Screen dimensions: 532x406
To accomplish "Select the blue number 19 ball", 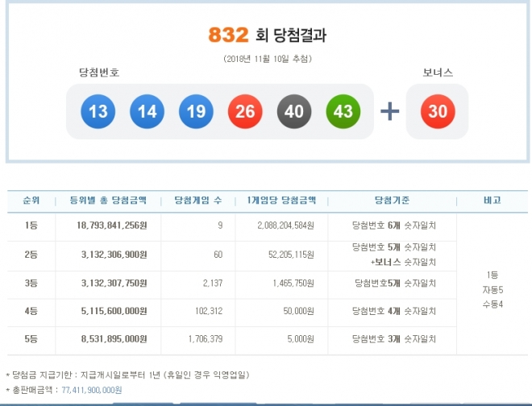I will tap(196, 111).
